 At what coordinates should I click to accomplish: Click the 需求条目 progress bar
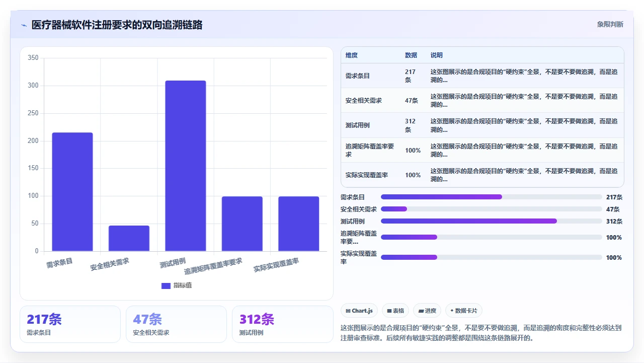click(491, 197)
